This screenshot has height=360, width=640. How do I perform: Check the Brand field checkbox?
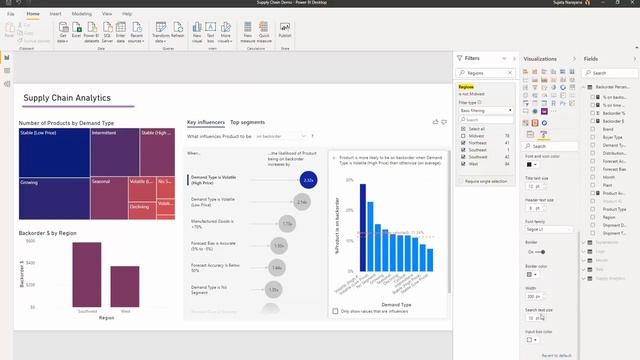pyautogui.click(x=593, y=129)
